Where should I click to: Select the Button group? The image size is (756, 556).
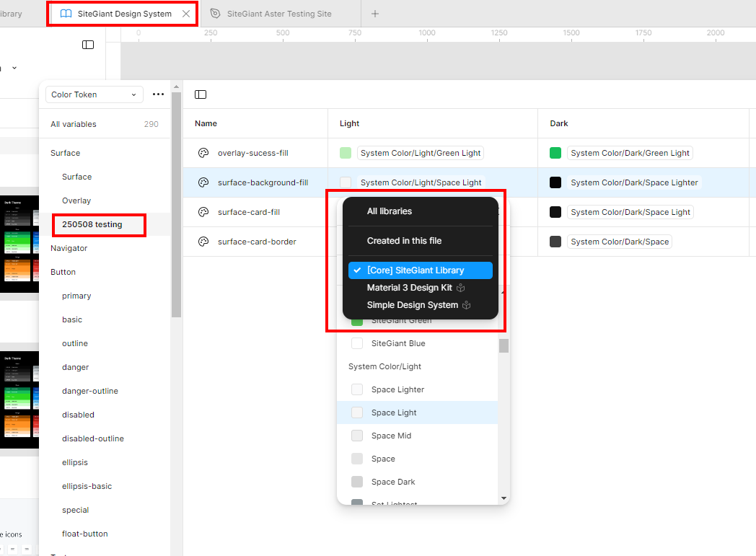(63, 272)
